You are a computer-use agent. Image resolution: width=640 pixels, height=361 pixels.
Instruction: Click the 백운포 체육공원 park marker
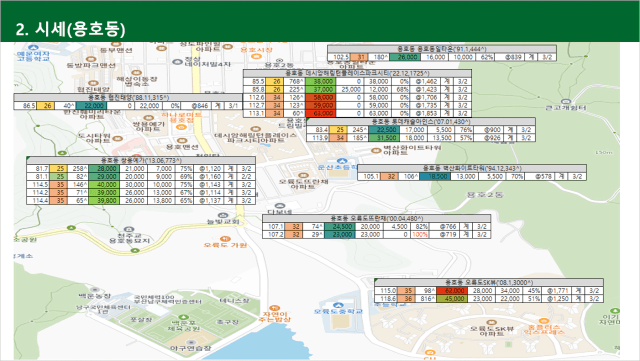[183, 317]
